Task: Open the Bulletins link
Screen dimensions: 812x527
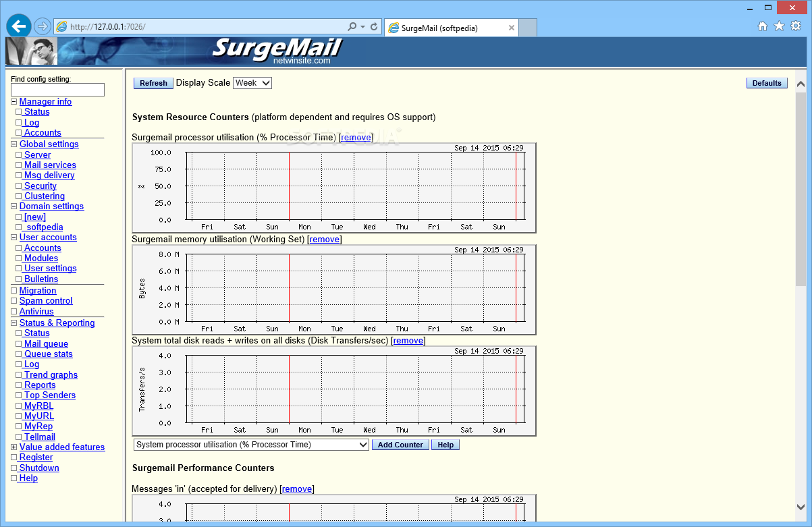Action: 41,279
